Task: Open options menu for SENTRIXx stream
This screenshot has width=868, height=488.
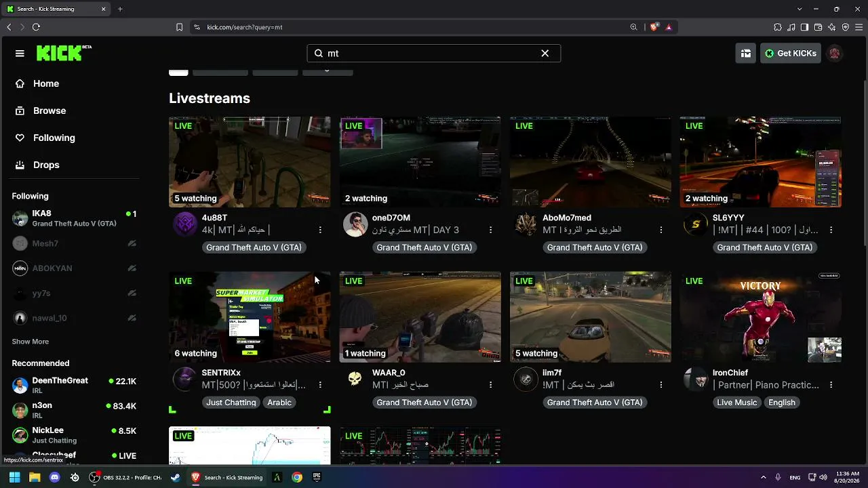Action: [320, 384]
